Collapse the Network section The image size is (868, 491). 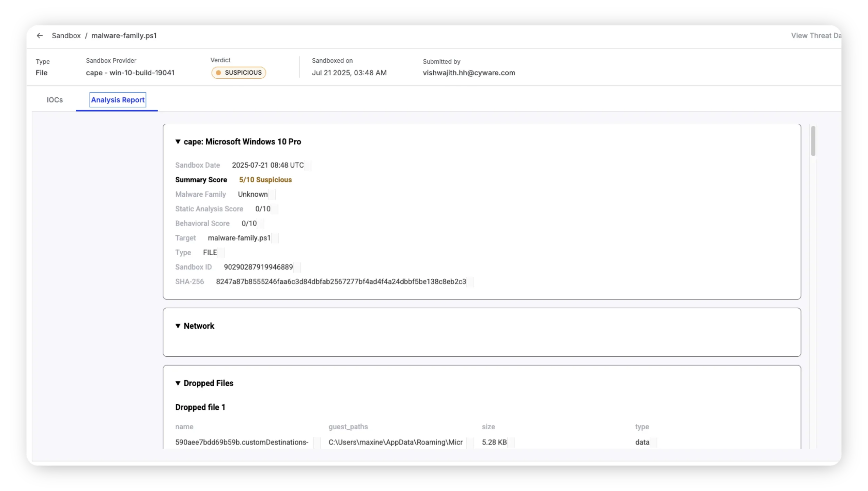(x=179, y=326)
